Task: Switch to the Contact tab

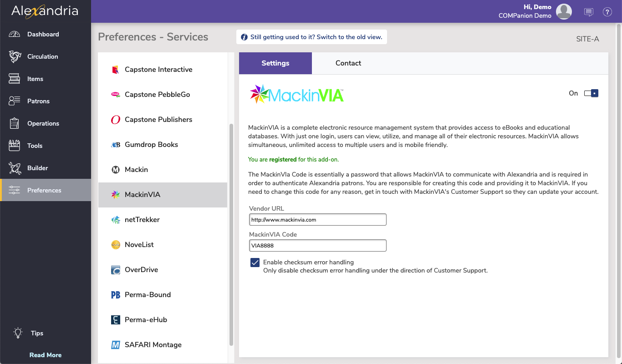Action: [348, 63]
